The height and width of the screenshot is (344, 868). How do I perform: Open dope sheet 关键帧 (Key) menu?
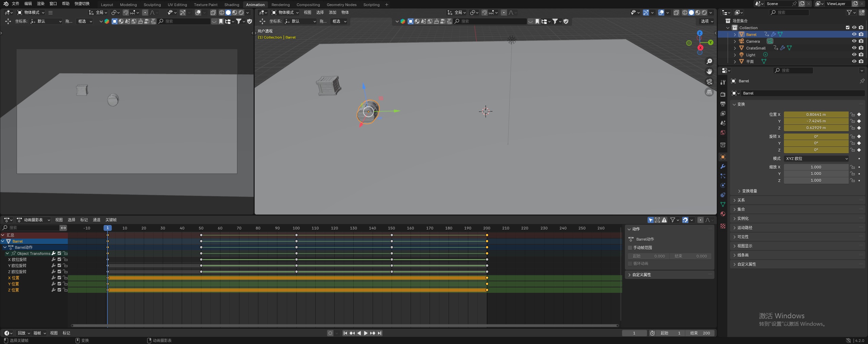[x=111, y=220]
